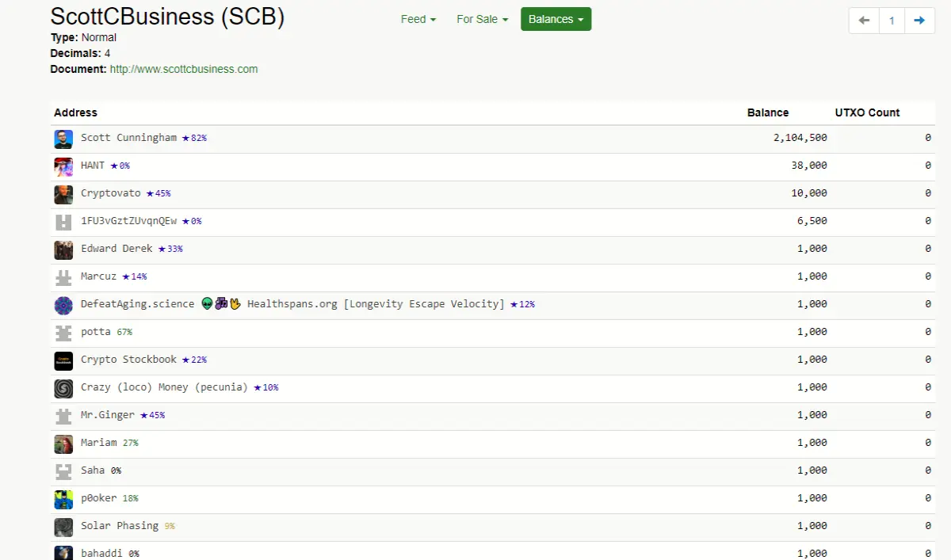Click bahaddi's avatar icon
Viewport: 951px width, 560px height.
(x=63, y=553)
